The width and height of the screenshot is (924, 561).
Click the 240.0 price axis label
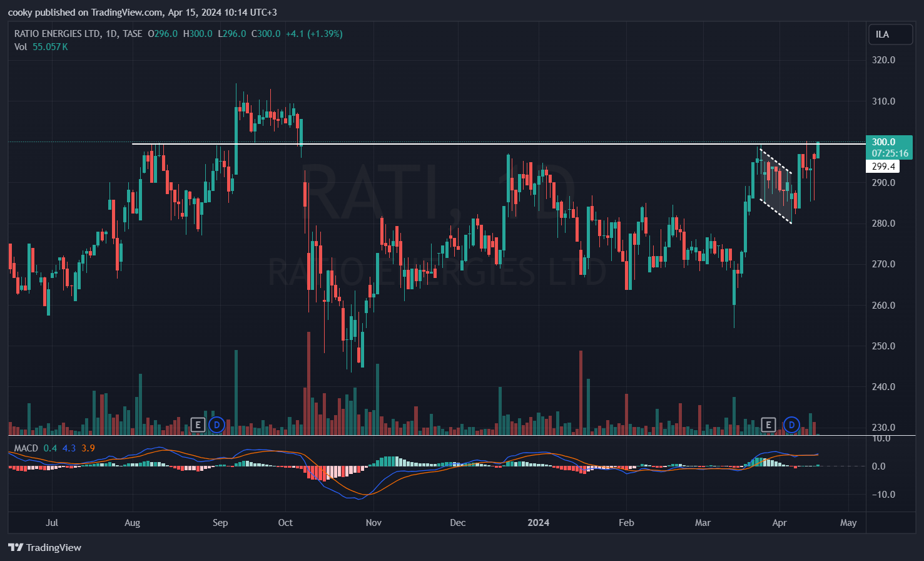(x=883, y=387)
